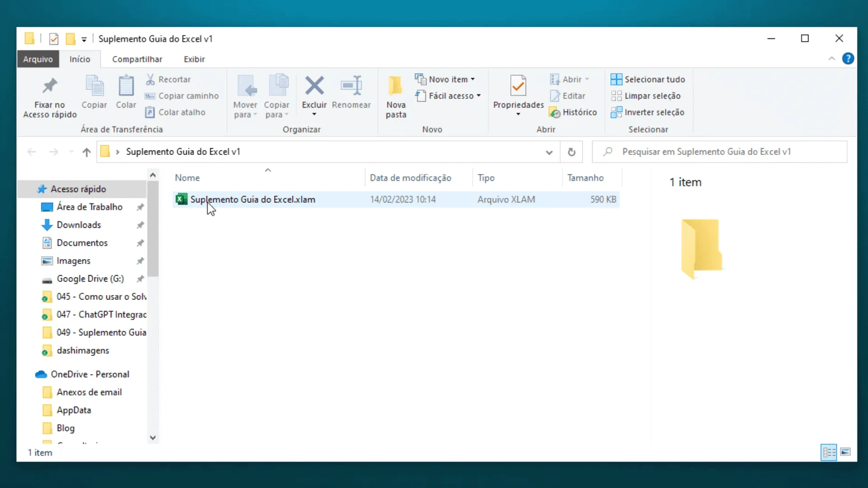The height and width of the screenshot is (488, 868).
Task: Sort by the Nome column header
Action: tap(268, 178)
